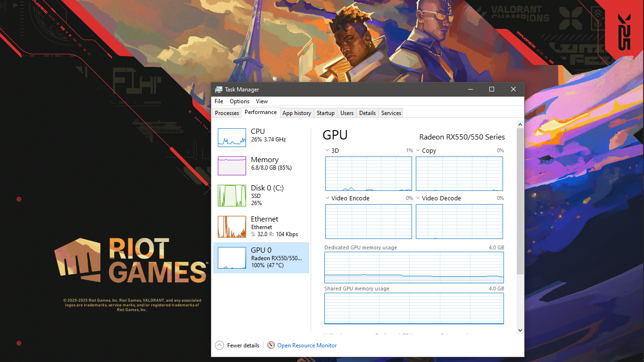Click the GPU panel scroll up arrow
The width and height of the screenshot is (644, 362).
tap(520, 125)
